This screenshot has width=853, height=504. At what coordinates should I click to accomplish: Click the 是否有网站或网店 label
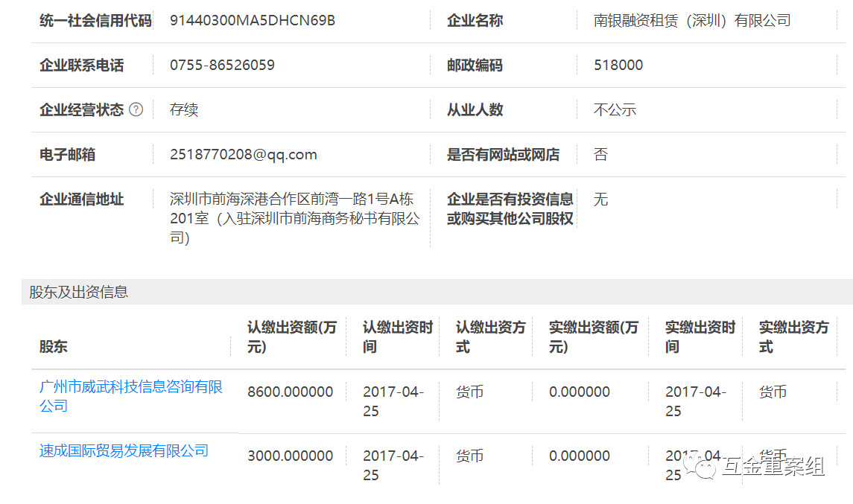point(503,154)
